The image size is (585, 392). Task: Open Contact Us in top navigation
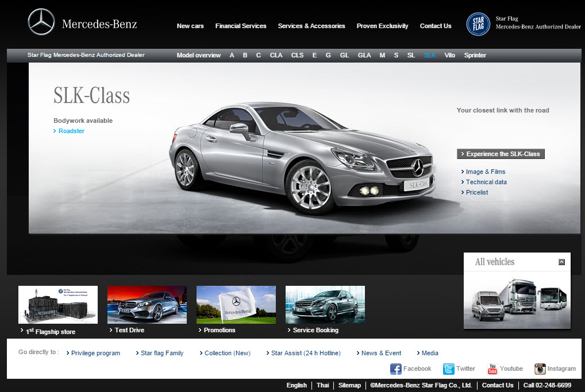[x=436, y=26]
